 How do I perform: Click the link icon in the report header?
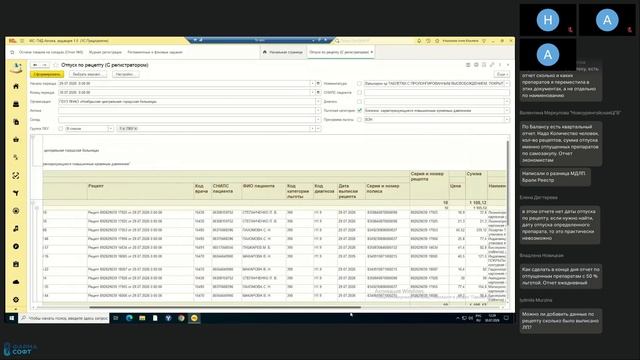(x=492, y=65)
